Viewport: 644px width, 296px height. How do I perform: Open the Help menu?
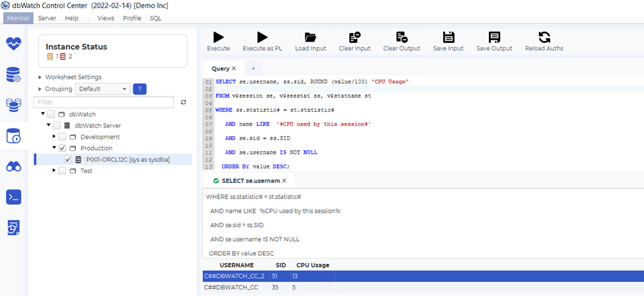tap(71, 18)
